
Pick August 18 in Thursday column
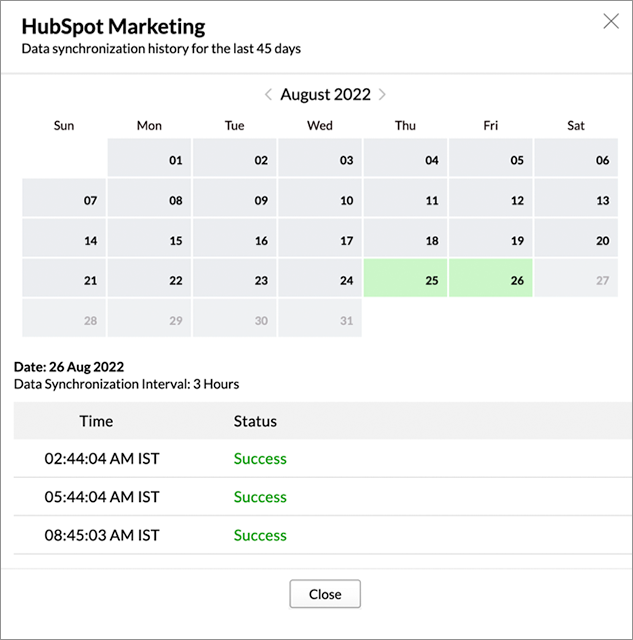[x=405, y=238]
